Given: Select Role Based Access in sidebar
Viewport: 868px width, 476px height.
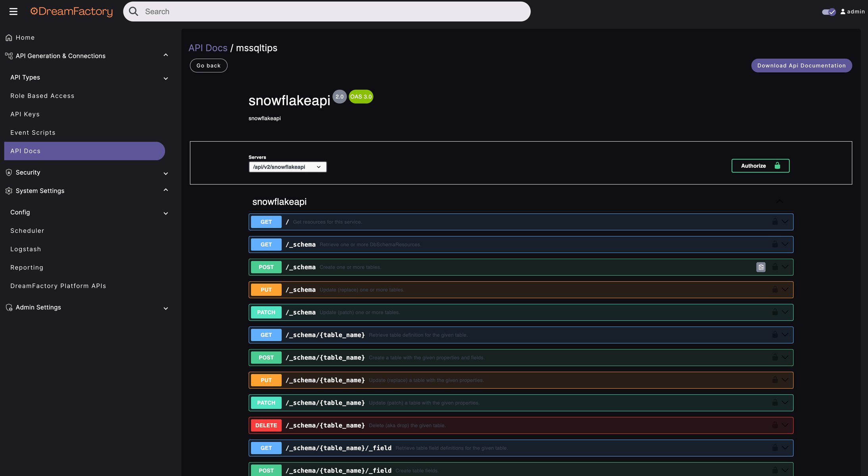Looking at the screenshot, I should (x=42, y=96).
